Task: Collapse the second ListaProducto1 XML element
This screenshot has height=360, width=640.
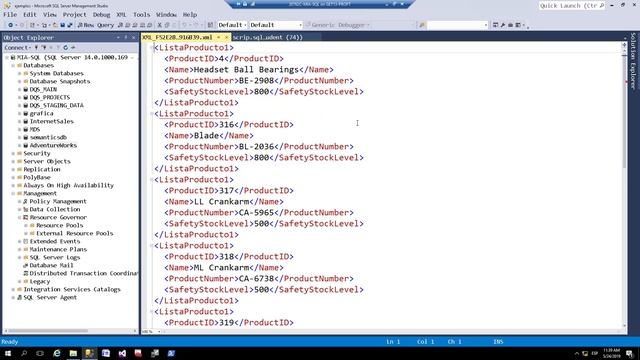Action: click(151, 114)
